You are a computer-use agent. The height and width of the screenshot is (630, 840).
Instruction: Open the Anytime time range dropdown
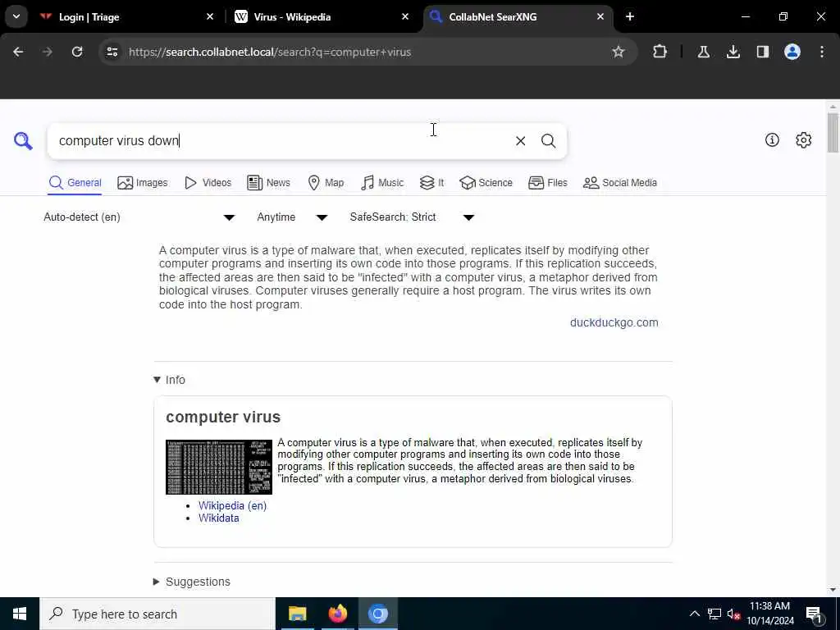pyautogui.click(x=292, y=217)
